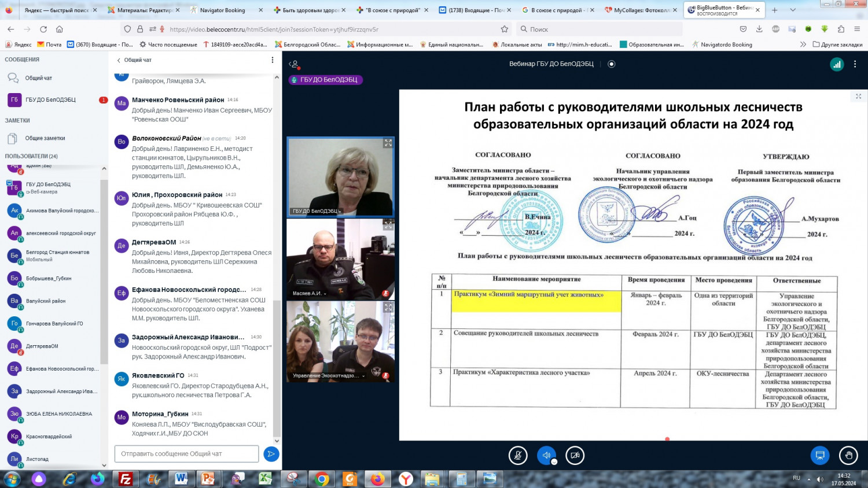Click the Firefox search field Поиск

pyautogui.click(x=598, y=29)
